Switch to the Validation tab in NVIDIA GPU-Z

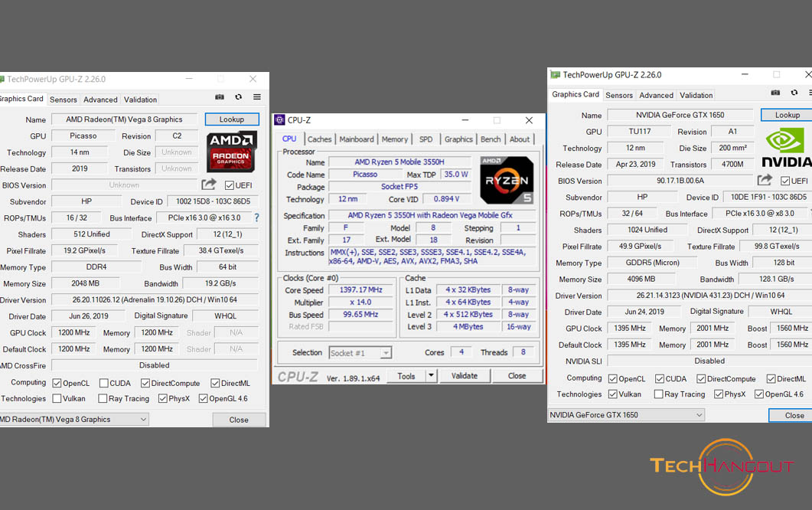coord(696,96)
